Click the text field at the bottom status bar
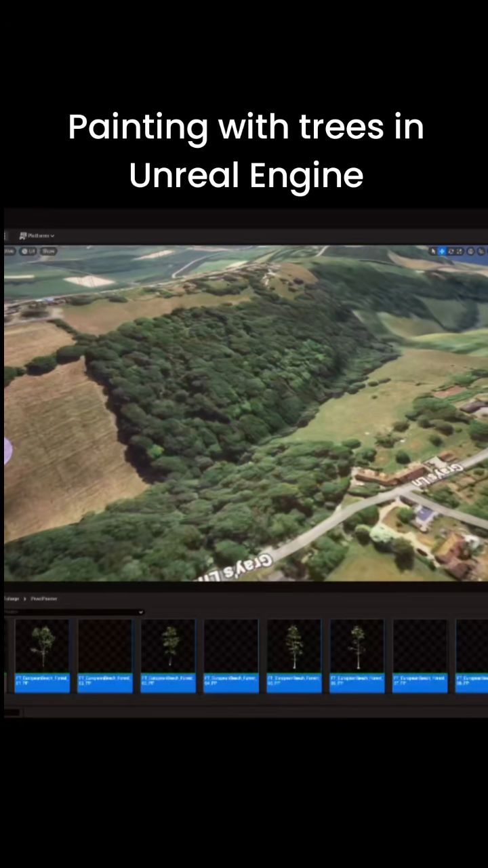This screenshot has height=868, width=488. (12, 713)
